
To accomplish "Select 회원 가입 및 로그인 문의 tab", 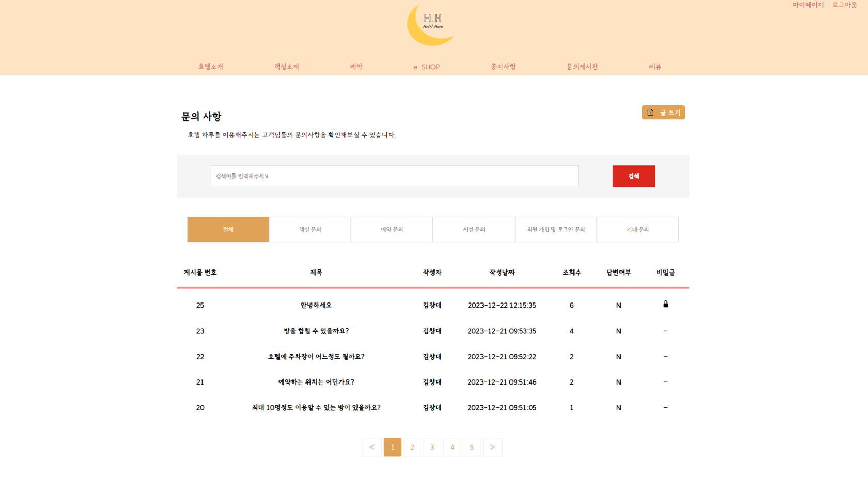I will tap(555, 230).
